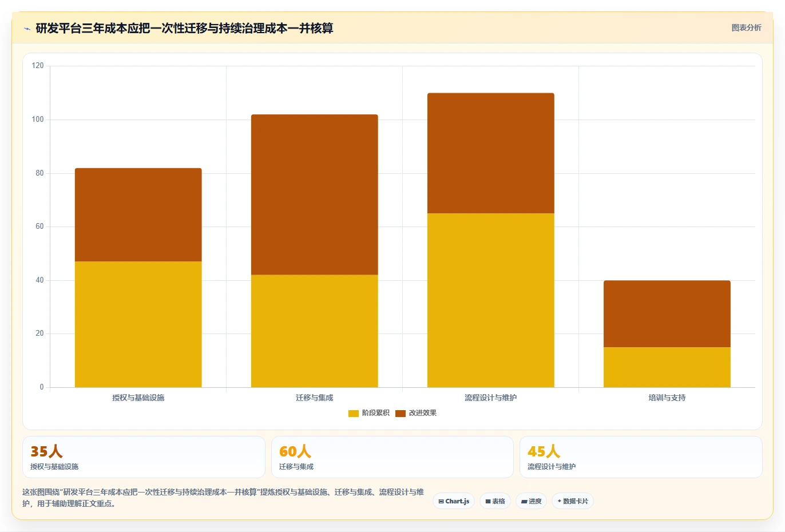Click the y-axis value 0
This screenshot has width=785, height=532.
coord(42,387)
